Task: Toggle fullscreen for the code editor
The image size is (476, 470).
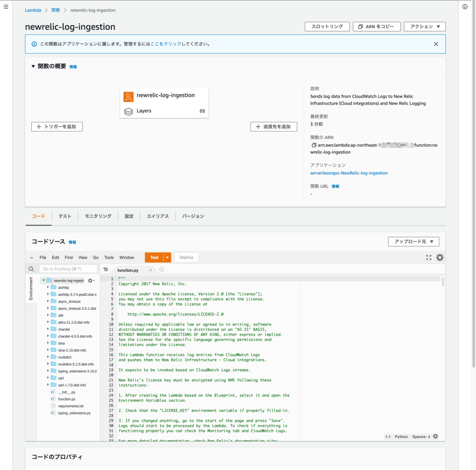Action: click(429, 257)
